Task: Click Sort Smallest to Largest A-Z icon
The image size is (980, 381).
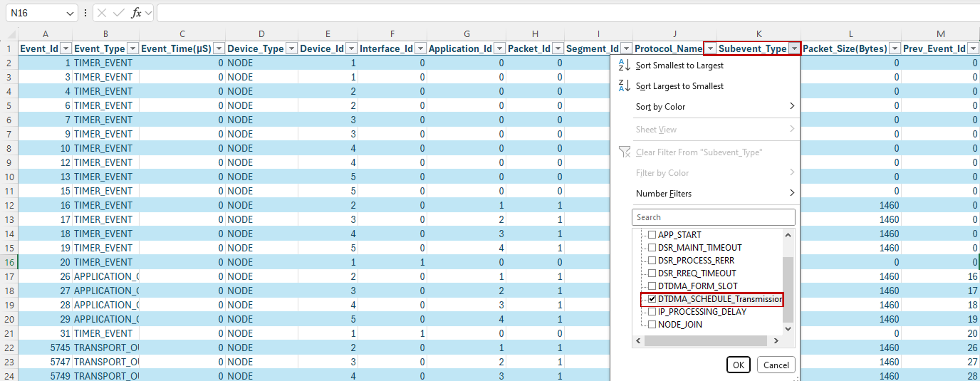Action: click(x=624, y=65)
